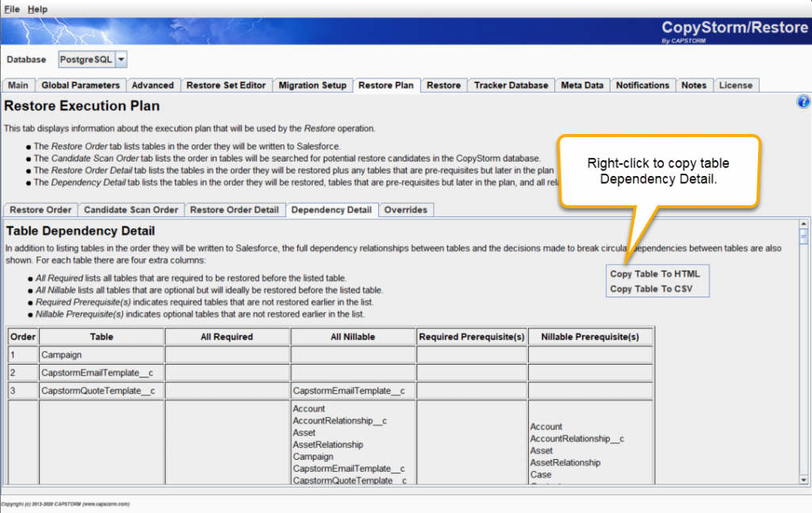Choose Copy Table To CSV
Viewport: 812px width, 513px height.
click(x=651, y=289)
